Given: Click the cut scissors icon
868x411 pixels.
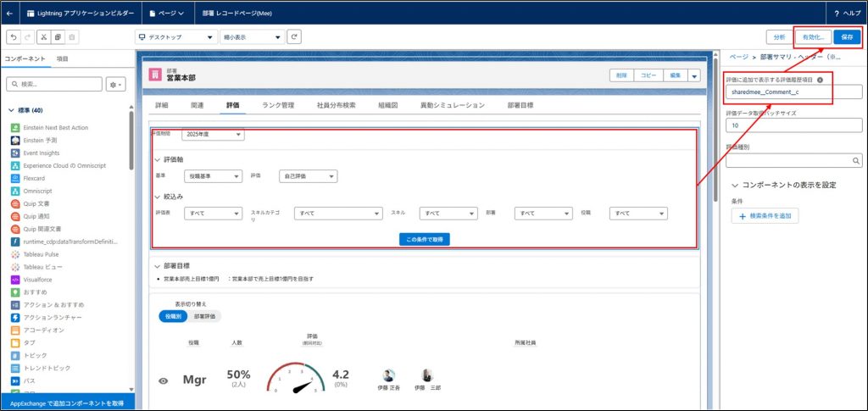Looking at the screenshot, I should (43, 37).
